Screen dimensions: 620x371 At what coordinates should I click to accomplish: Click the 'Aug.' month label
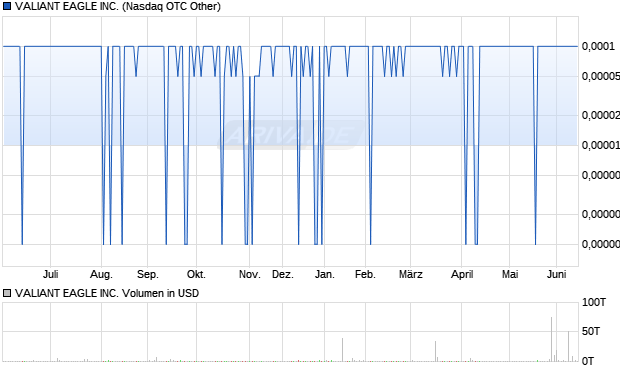[101, 274]
